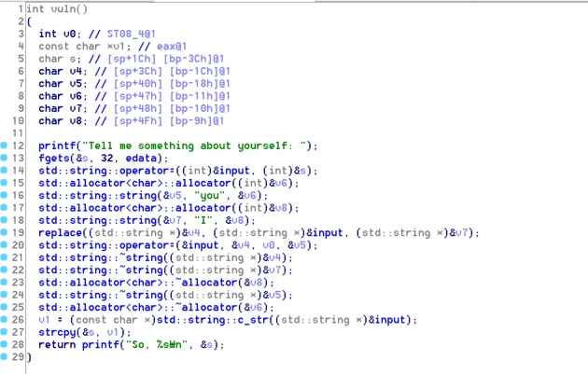Viewport: 588px width, 374px height.
Task: Click printf call on line 12
Action: [57, 145]
